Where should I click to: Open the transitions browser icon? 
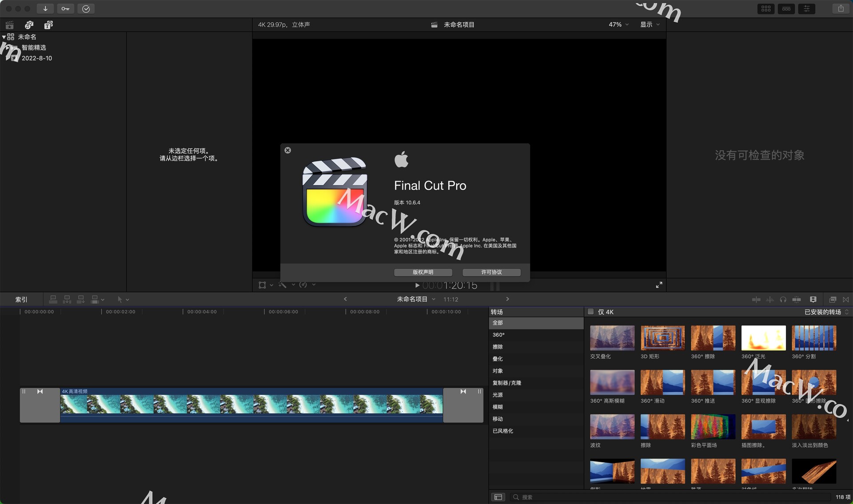tap(845, 300)
